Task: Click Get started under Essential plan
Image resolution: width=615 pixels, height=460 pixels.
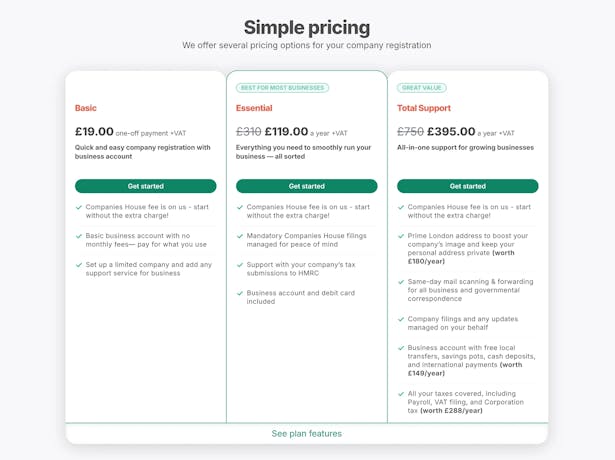Action: [307, 186]
